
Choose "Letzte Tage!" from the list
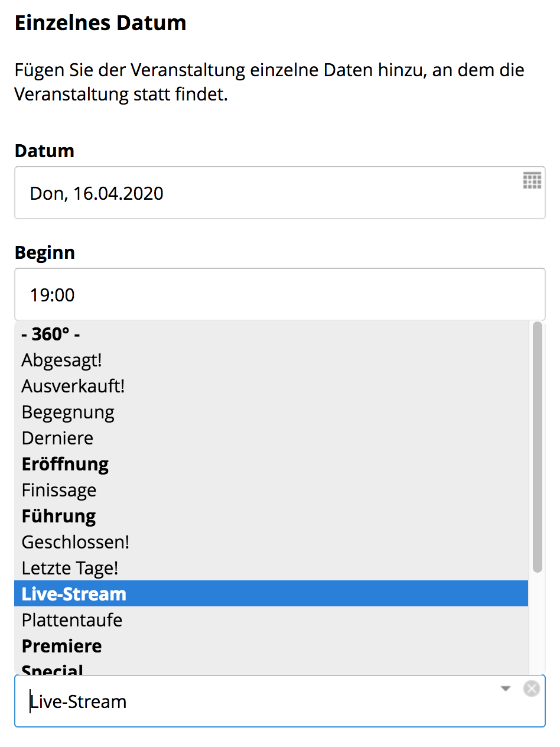pyautogui.click(x=271, y=568)
